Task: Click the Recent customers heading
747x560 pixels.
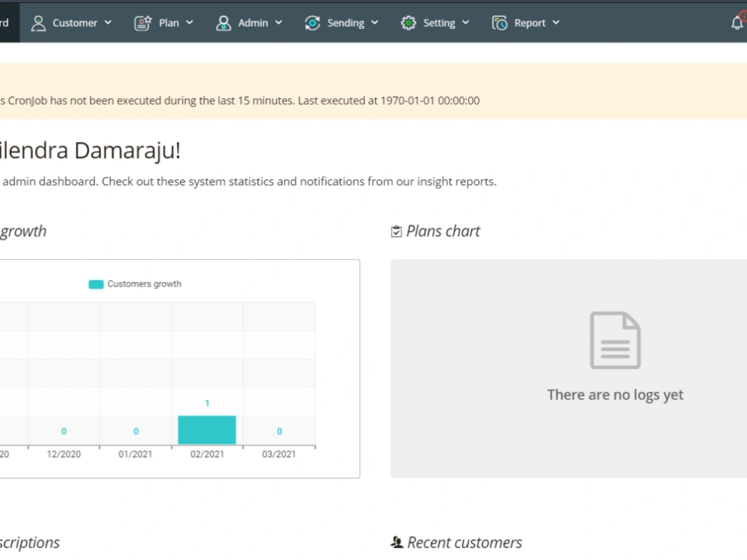Action: click(x=465, y=542)
